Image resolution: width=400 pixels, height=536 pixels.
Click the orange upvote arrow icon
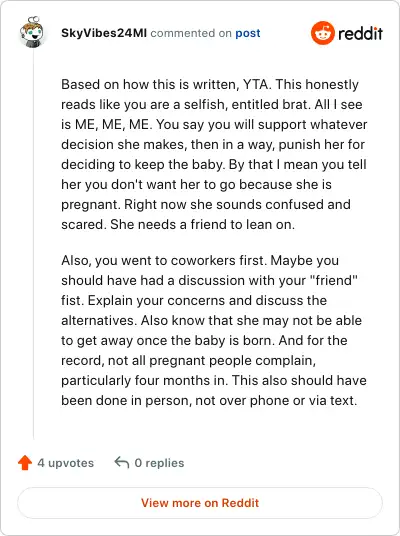click(x=25, y=463)
